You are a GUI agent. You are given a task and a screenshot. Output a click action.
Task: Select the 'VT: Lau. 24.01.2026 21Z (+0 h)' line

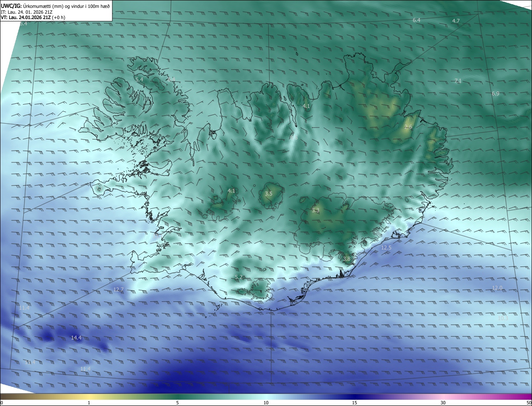point(33,17)
